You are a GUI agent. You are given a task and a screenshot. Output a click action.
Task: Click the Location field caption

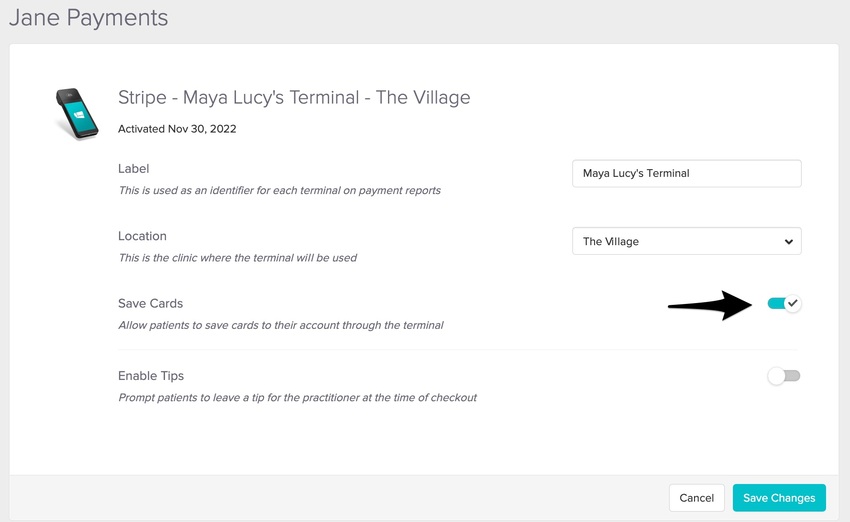(x=142, y=236)
